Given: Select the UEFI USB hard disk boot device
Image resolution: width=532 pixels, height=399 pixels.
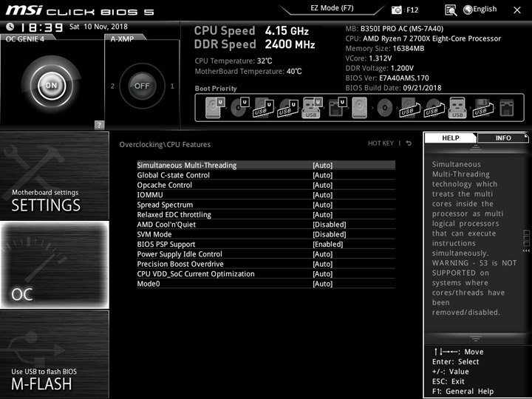Looking at the screenshot, I should coord(264,108).
